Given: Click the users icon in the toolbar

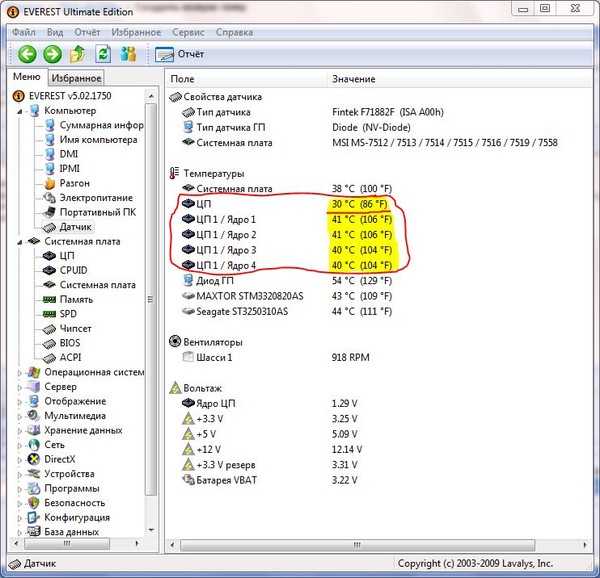Looking at the screenshot, I should point(128,54).
